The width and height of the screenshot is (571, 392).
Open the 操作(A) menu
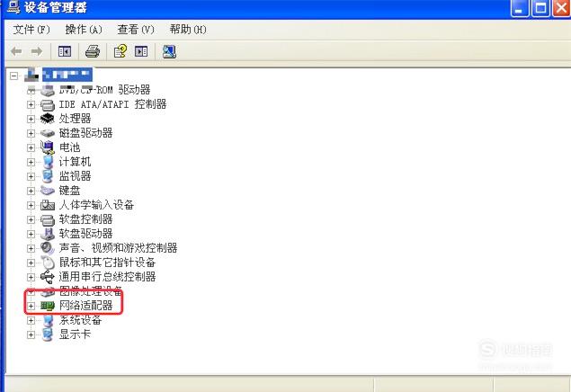(84, 30)
